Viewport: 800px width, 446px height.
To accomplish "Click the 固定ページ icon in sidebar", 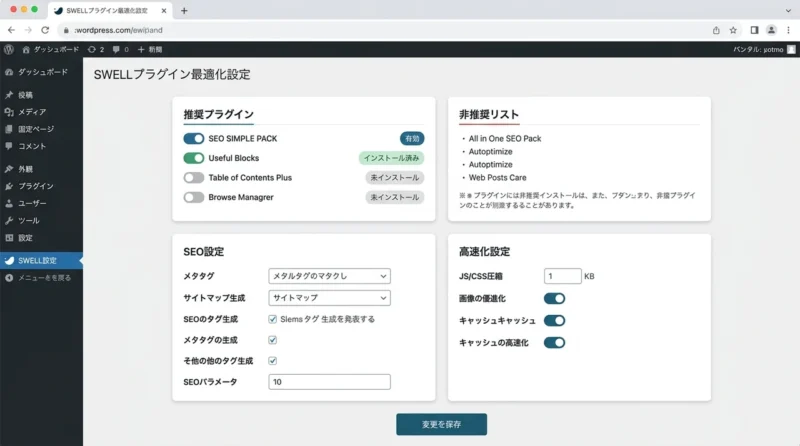I will click(x=9, y=129).
